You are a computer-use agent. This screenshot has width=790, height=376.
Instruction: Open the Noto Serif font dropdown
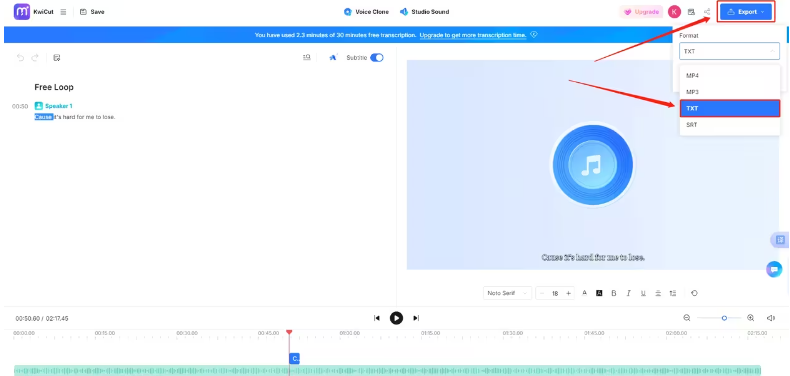507,293
